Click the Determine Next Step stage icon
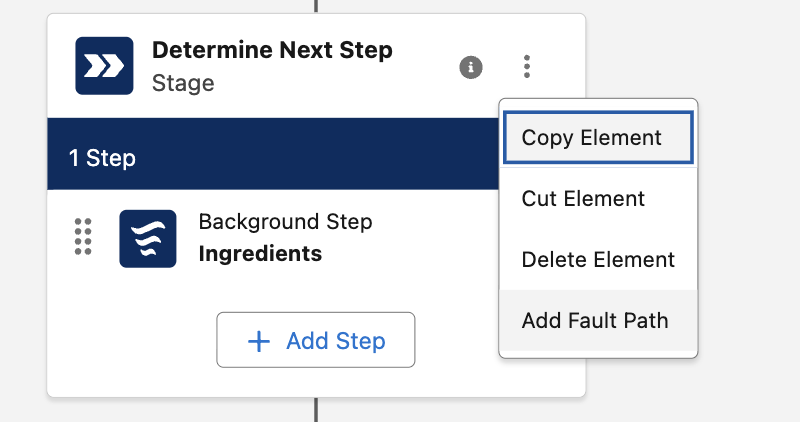 tap(104, 66)
